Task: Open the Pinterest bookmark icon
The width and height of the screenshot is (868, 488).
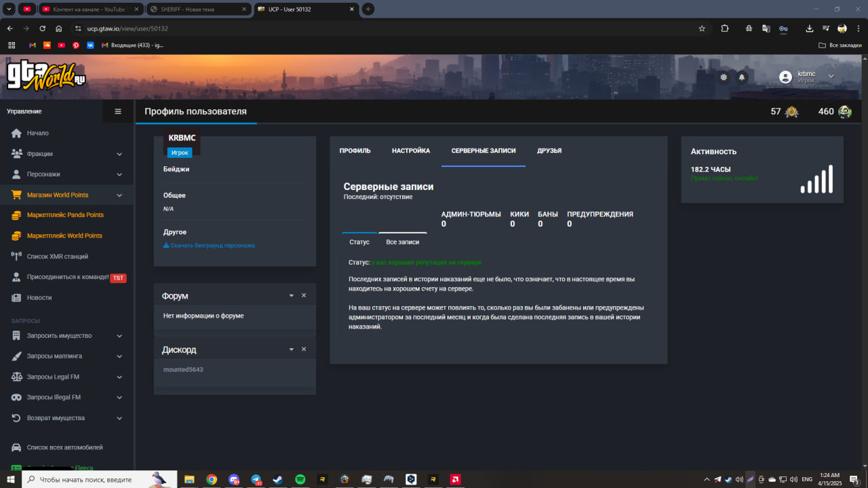Action: point(76,45)
